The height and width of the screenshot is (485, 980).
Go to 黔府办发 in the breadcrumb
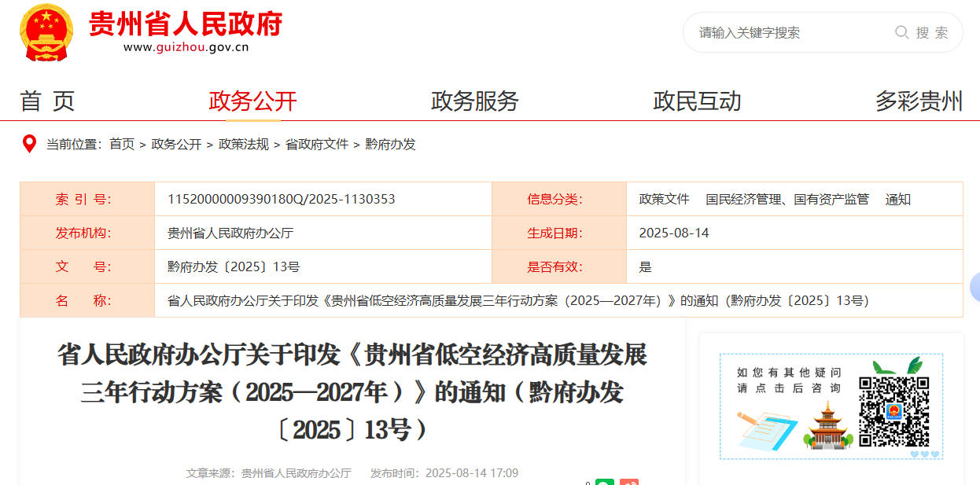[390, 145]
